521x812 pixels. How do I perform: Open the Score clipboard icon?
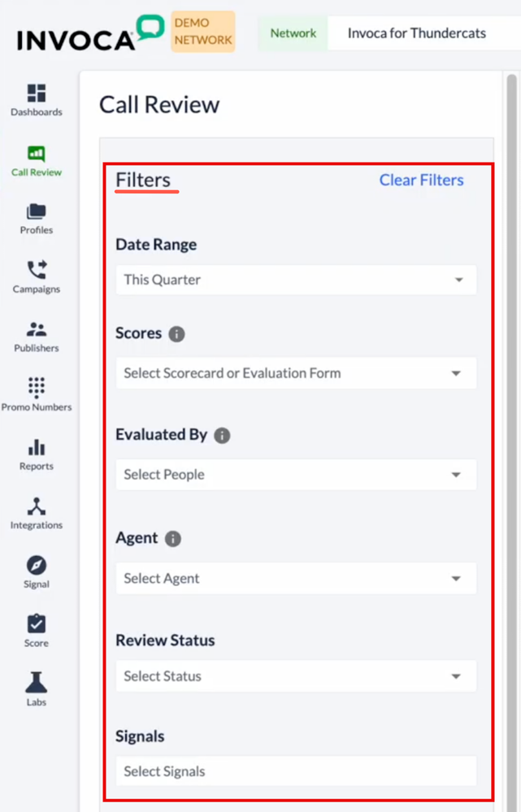click(x=37, y=624)
